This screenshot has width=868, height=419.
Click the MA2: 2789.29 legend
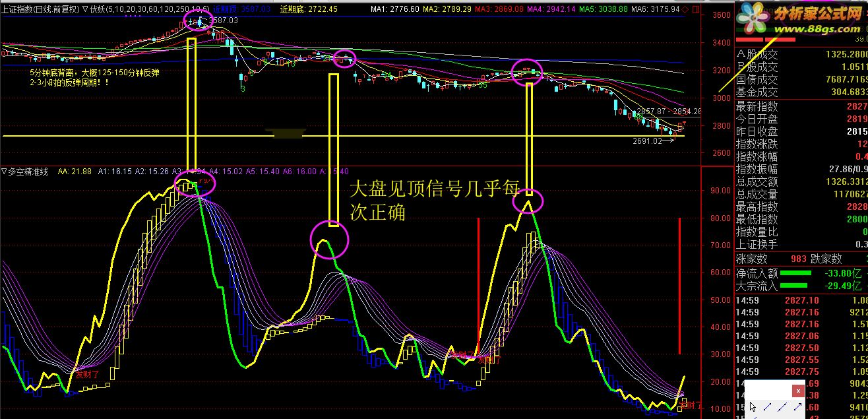click(x=447, y=9)
